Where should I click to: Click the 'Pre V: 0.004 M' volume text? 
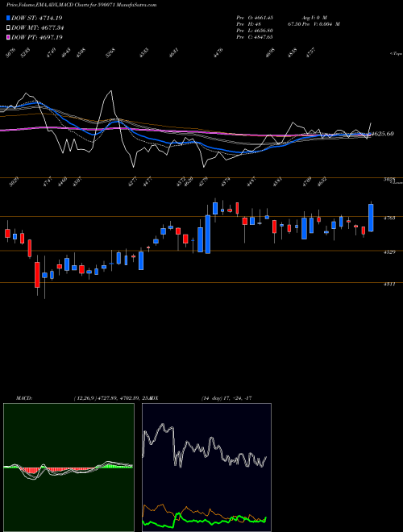coord(322,24)
